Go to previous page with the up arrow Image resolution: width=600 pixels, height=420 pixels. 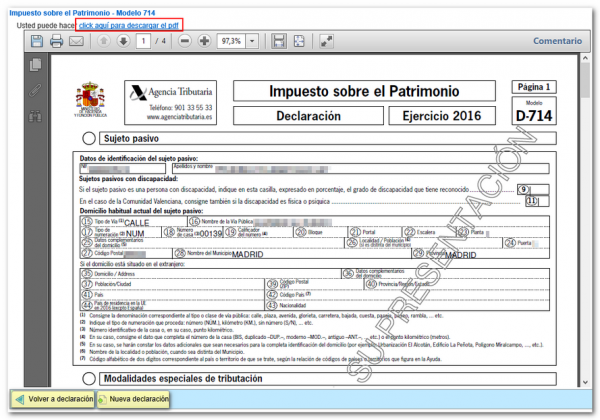click(103, 41)
